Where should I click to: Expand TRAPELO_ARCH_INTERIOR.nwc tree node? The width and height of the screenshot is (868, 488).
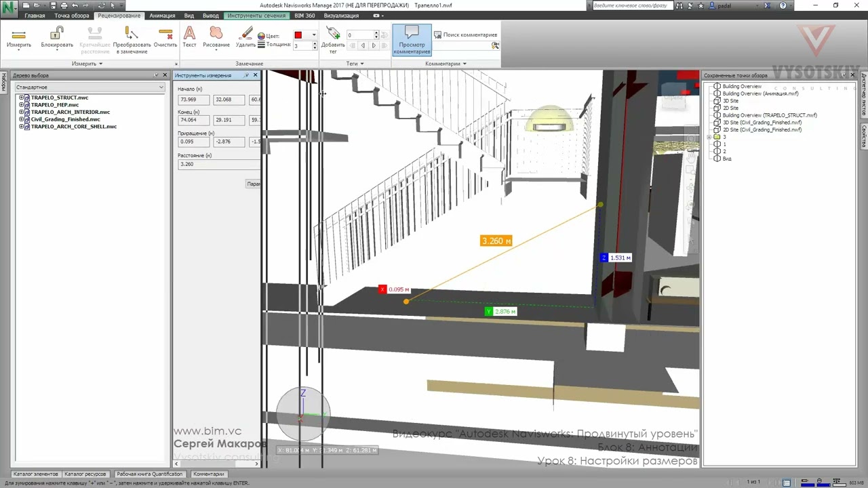pyautogui.click(x=22, y=112)
